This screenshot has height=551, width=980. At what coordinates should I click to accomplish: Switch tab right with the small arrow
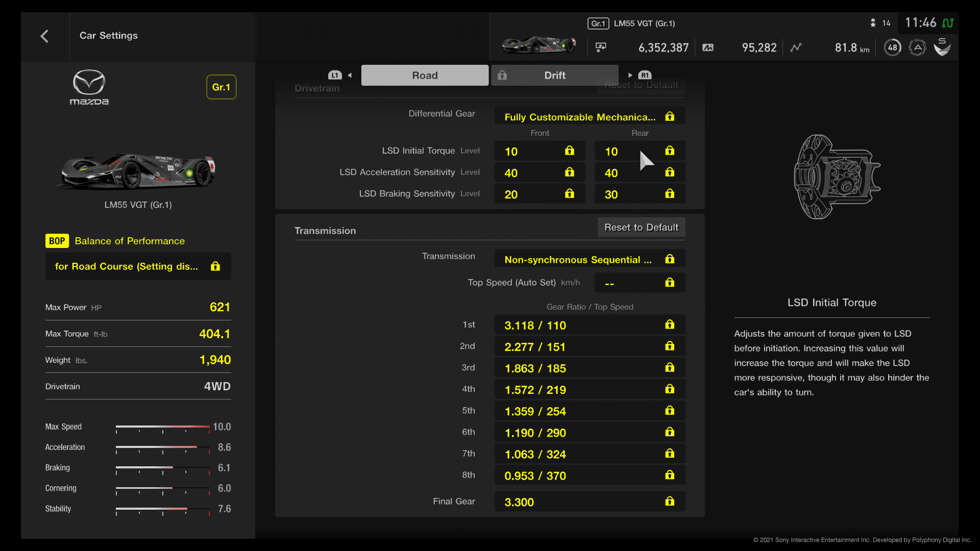point(630,75)
